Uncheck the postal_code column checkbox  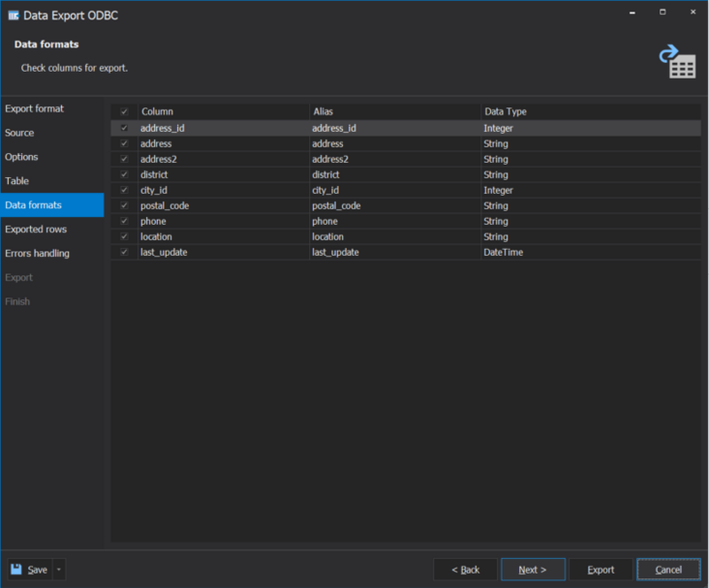pos(124,205)
